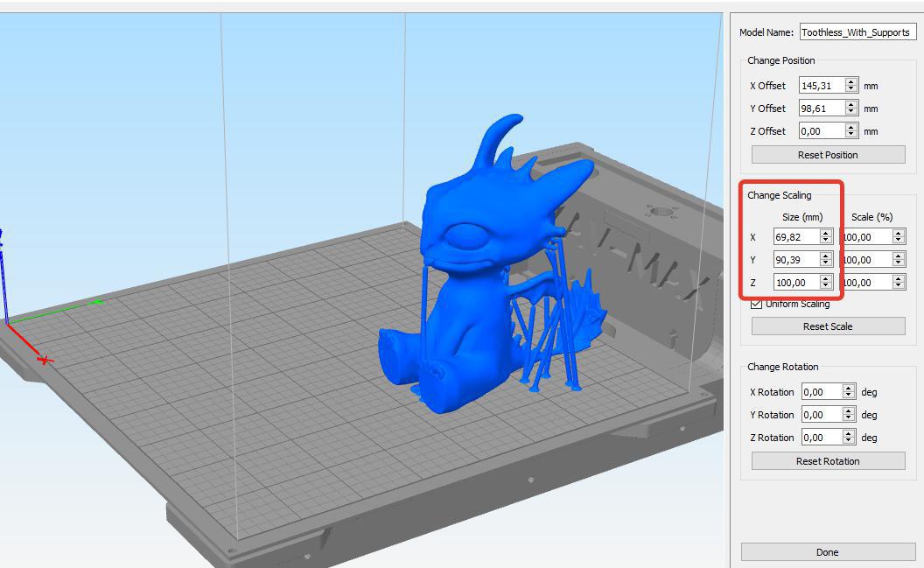Decrease X scale percent with down arrow
Image resolution: width=924 pixels, height=568 pixels.
coord(899,241)
